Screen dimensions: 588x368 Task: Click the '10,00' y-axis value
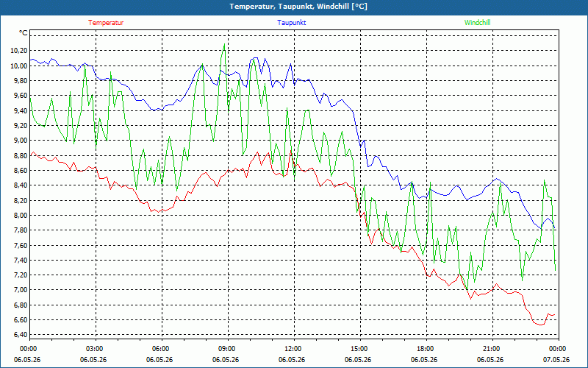[x=20, y=66]
